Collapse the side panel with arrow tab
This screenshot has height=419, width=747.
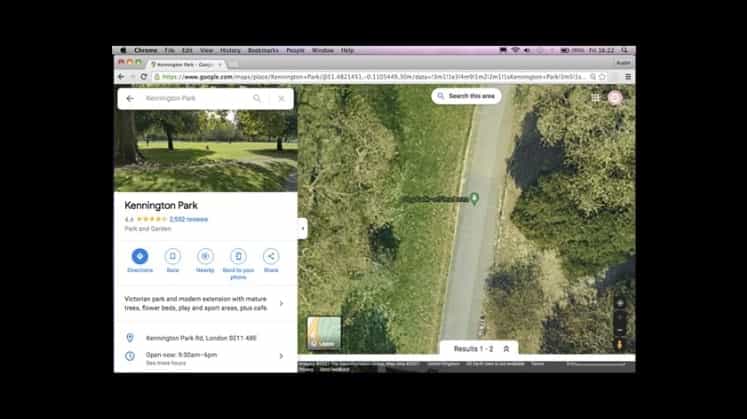coord(302,228)
